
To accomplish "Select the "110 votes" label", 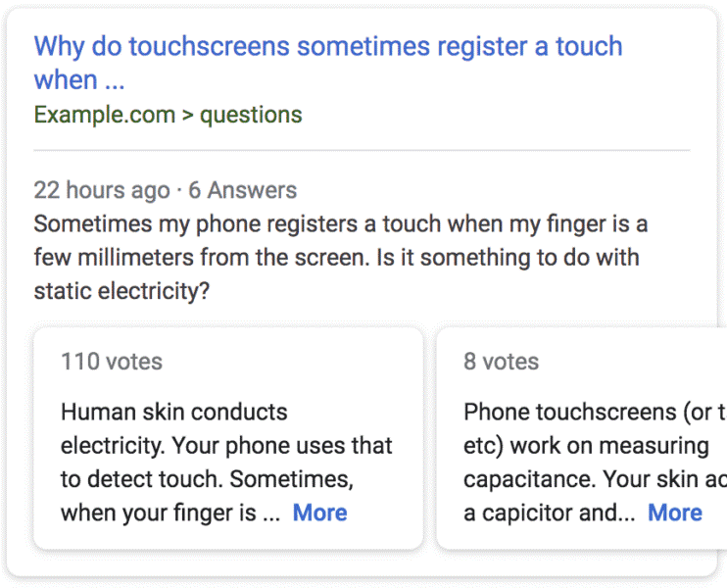I will pos(112,362).
